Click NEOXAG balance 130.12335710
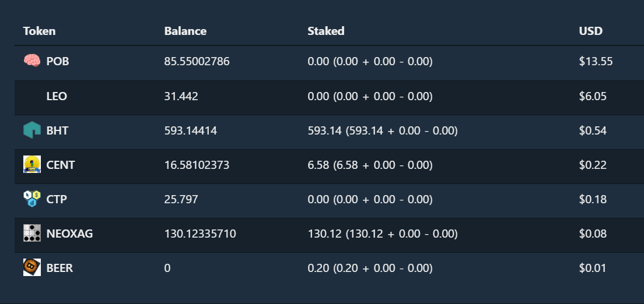The height and width of the screenshot is (304, 644). pyautogui.click(x=200, y=234)
